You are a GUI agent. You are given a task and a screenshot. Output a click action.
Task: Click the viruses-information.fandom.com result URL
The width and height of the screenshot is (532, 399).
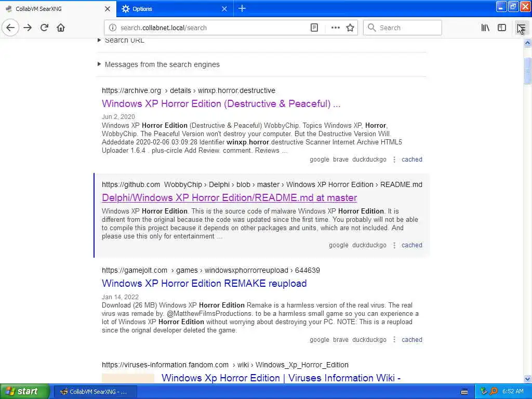click(x=225, y=365)
